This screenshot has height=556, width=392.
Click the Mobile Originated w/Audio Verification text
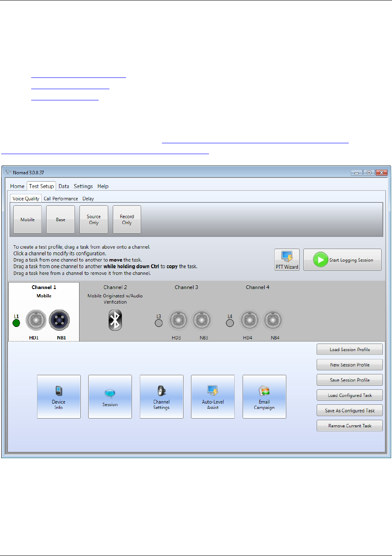115,299
